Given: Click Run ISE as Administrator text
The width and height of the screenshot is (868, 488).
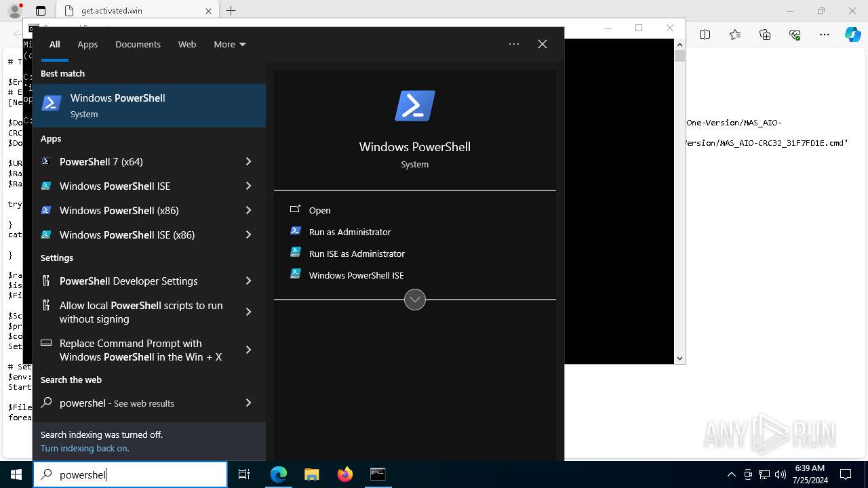Looking at the screenshot, I should (x=357, y=253).
